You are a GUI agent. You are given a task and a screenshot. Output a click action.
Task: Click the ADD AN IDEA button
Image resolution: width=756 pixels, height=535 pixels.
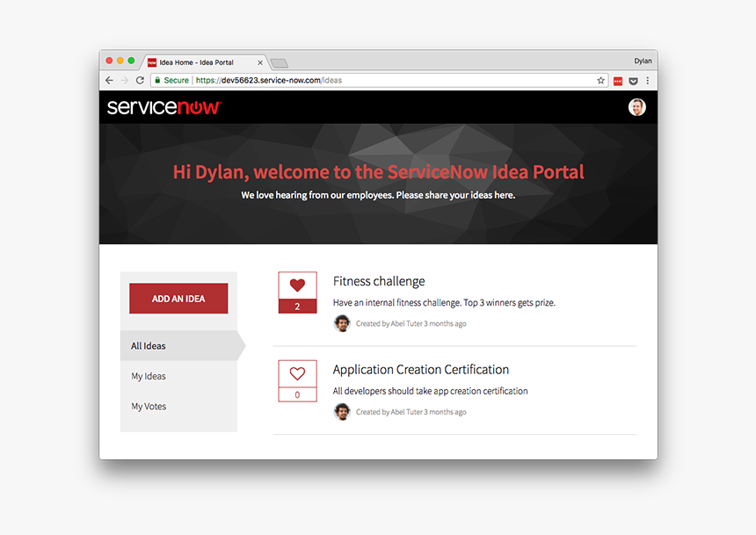tap(178, 299)
